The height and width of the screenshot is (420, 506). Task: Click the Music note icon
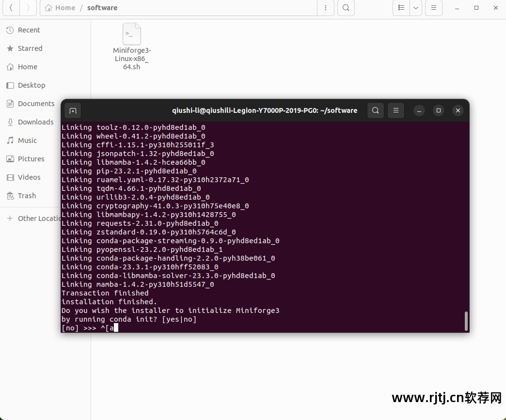click(x=10, y=140)
